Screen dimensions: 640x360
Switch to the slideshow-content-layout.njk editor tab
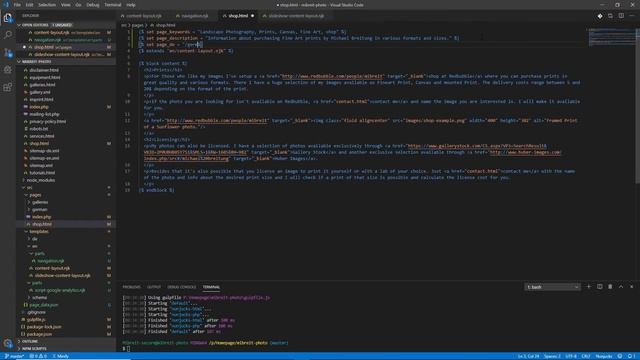[x=296, y=16]
